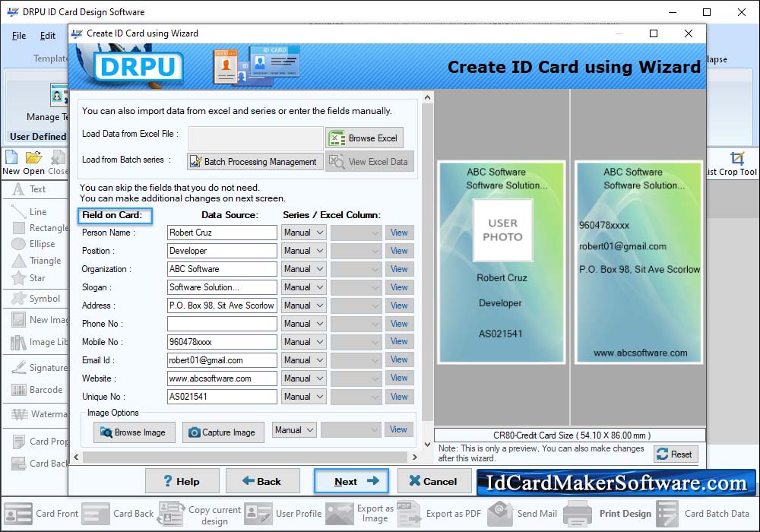
Task: Click the bottom toolbar Card Back icon
Action: pyautogui.click(x=96, y=514)
